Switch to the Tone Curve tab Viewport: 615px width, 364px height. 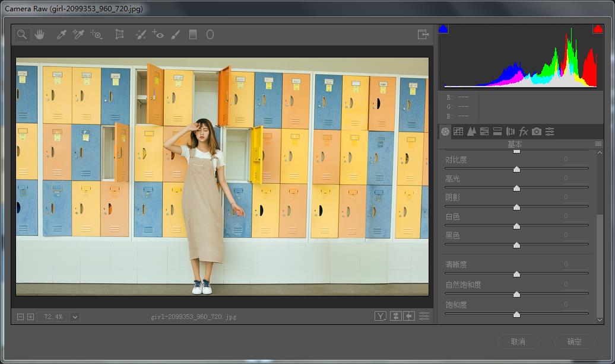tap(458, 132)
